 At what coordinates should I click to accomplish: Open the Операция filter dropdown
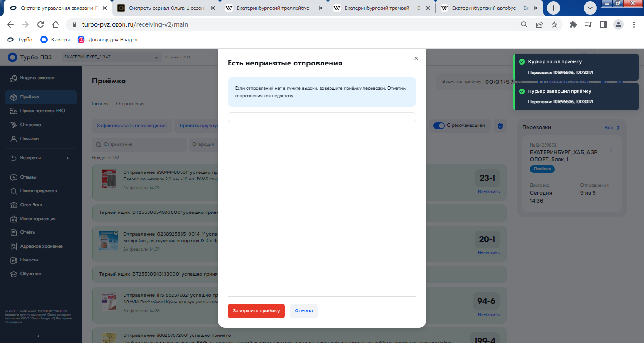tap(204, 144)
